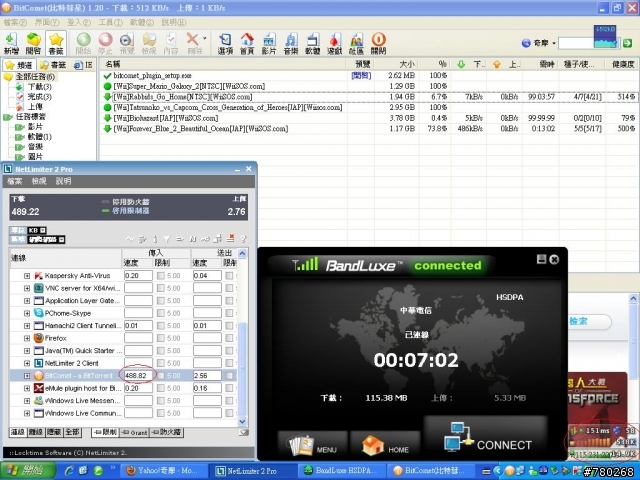Viewport: 640px width, 480px height.
Task: Click the 社區 community toolbar icon
Action: coord(356,43)
